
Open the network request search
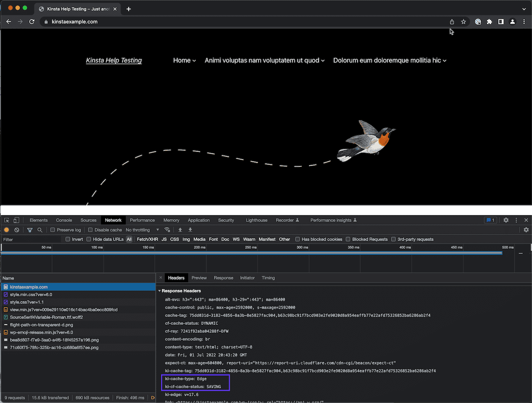(x=40, y=230)
